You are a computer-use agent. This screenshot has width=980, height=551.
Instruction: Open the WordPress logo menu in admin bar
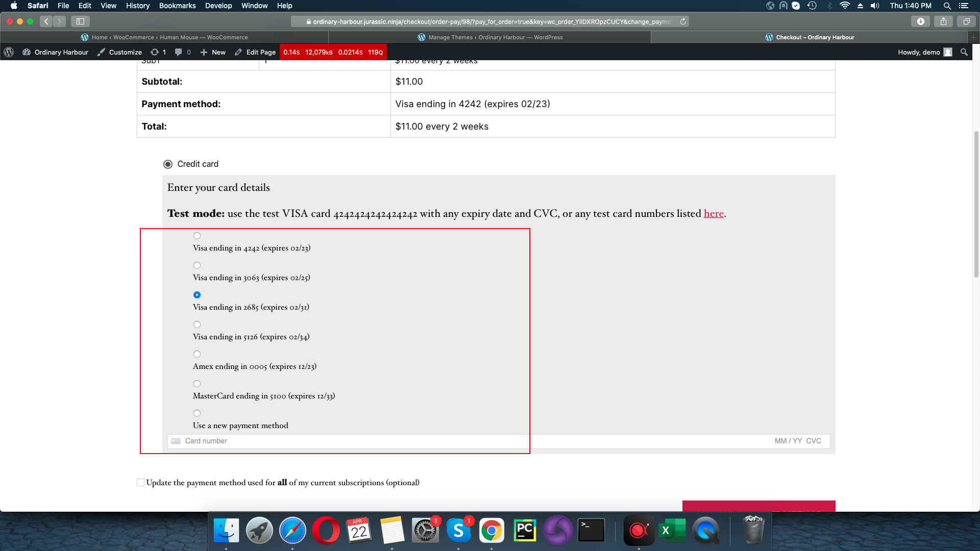[x=9, y=52]
